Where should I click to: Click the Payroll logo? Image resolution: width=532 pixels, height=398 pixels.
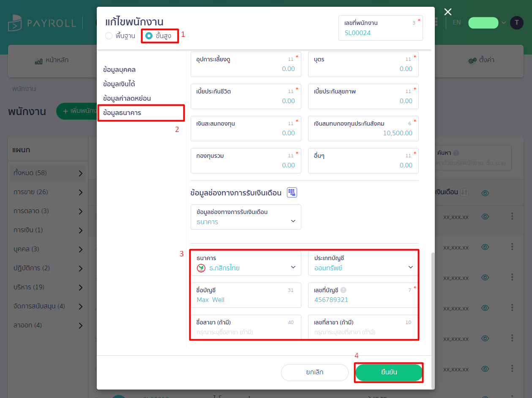[x=41, y=23]
